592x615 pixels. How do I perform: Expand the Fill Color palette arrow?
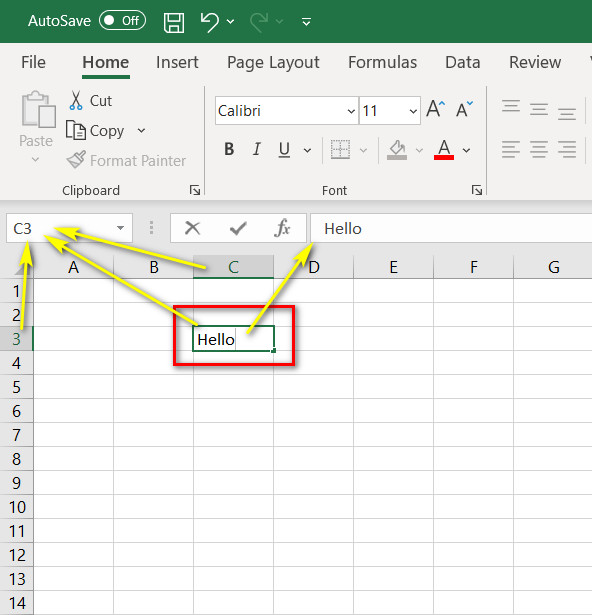[419, 150]
